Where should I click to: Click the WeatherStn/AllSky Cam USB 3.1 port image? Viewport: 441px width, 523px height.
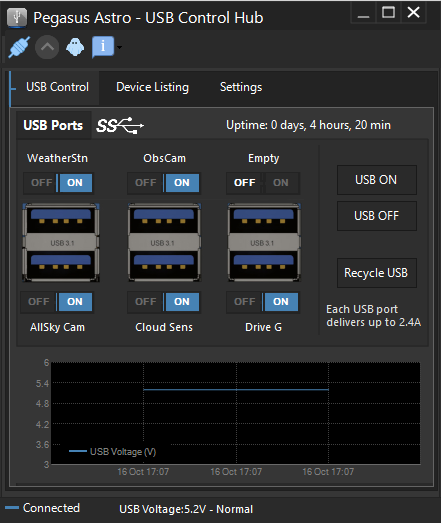61,243
